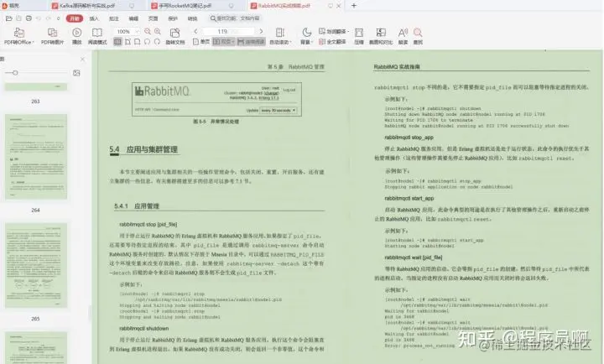
Task: Click the print icon in quick toolbar
Action: pyautogui.click(x=29, y=18)
